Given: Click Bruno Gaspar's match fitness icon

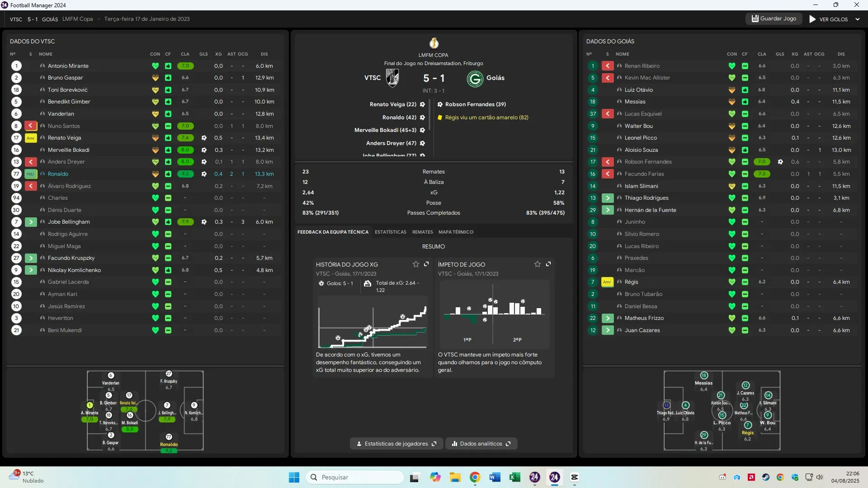Looking at the screenshot, I should (168, 78).
